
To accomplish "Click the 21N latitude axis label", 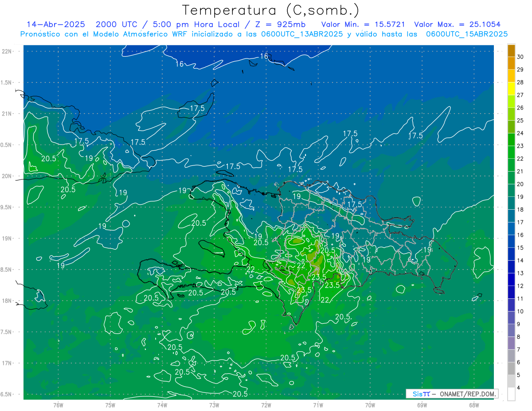I will (x=7, y=114).
